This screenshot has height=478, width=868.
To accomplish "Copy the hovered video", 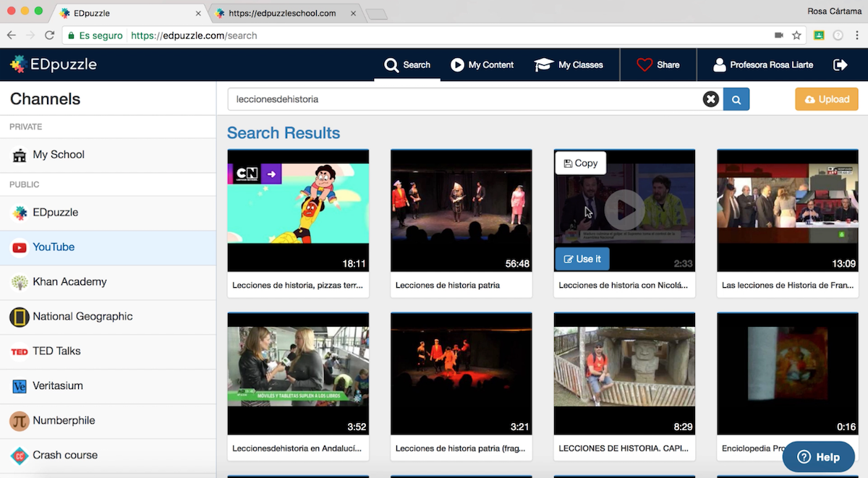I will [x=580, y=163].
